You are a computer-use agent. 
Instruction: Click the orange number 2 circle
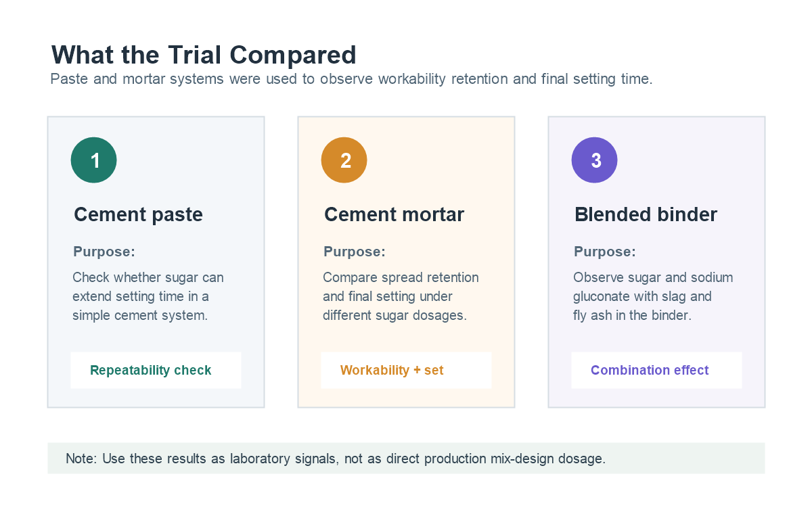click(344, 160)
